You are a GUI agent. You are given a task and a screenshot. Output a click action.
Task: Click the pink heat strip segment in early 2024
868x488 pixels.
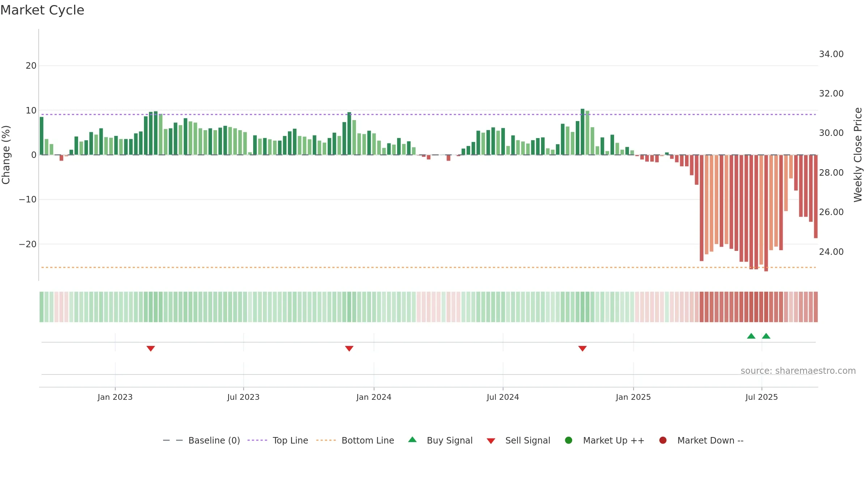tap(429, 307)
